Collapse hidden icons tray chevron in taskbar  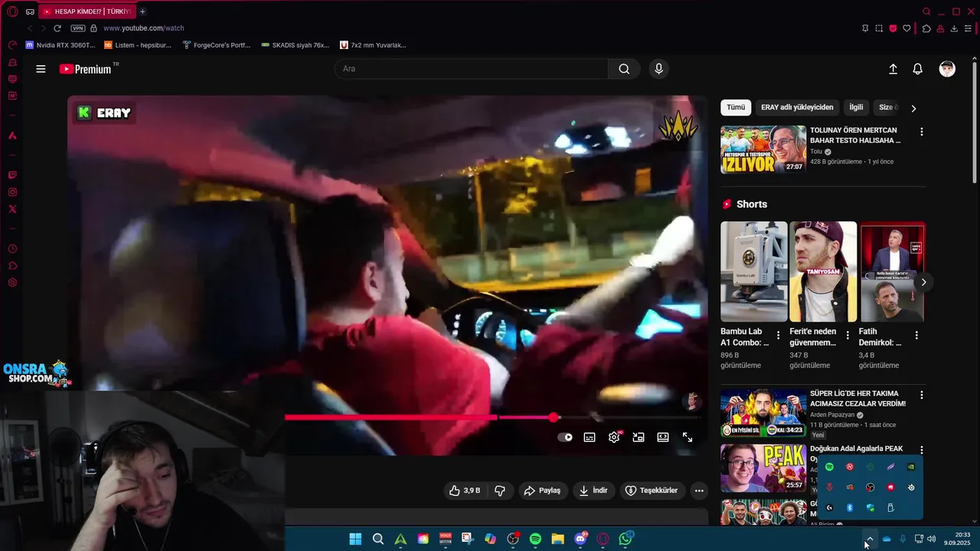point(869,539)
